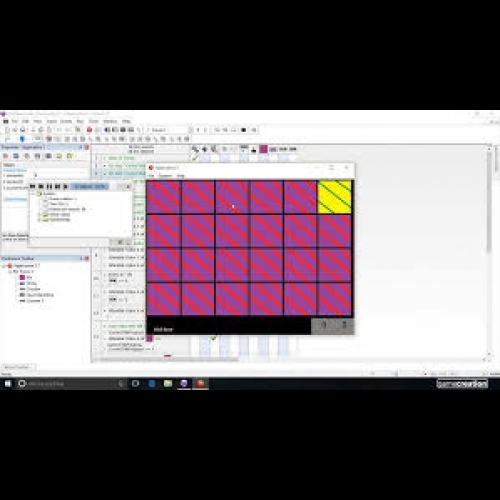Click the new file icon in toolbar
Screen dimensions: 500x500
pyautogui.click(x=7, y=130)
